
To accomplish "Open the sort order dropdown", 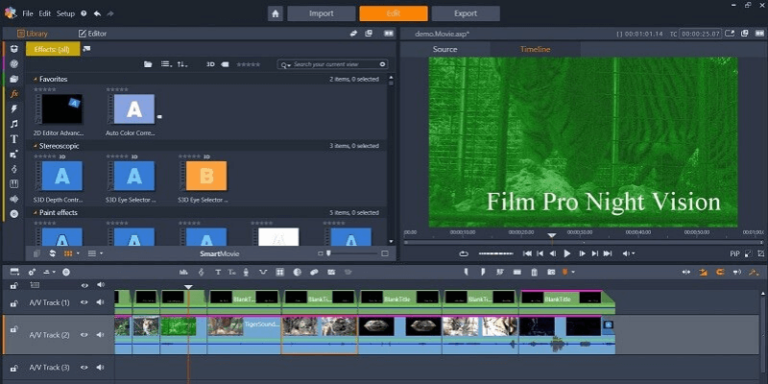I will 182,64.
